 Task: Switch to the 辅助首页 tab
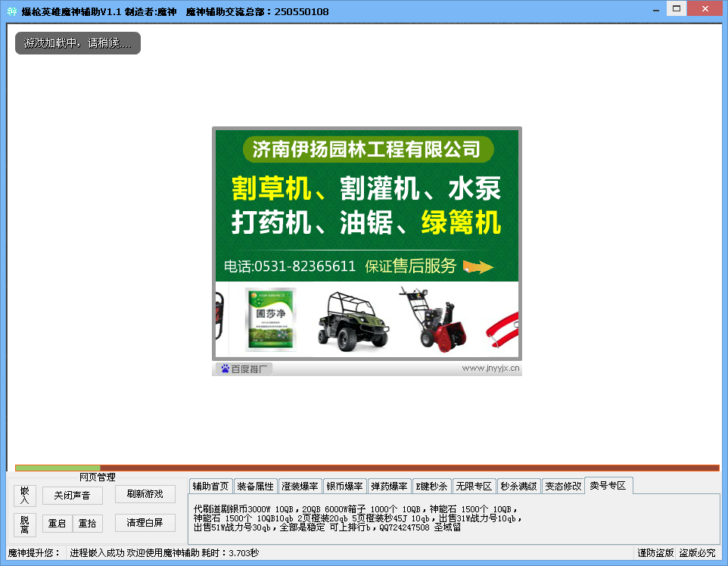211,486
